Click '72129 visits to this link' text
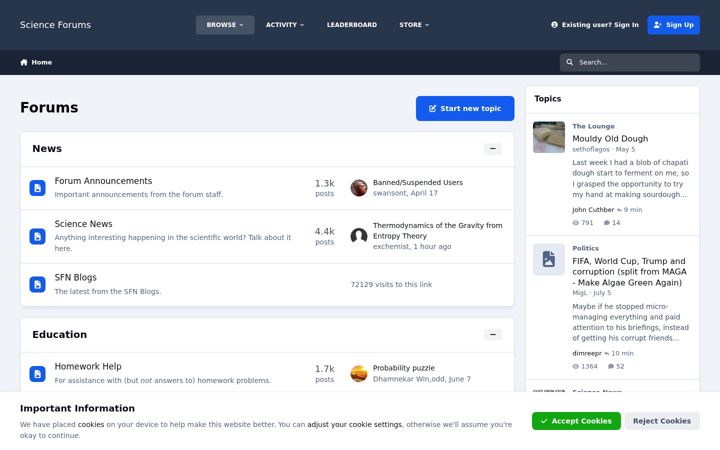Viewport: 720px width, 450px height. pyautogui.click(x=391, y=285)
